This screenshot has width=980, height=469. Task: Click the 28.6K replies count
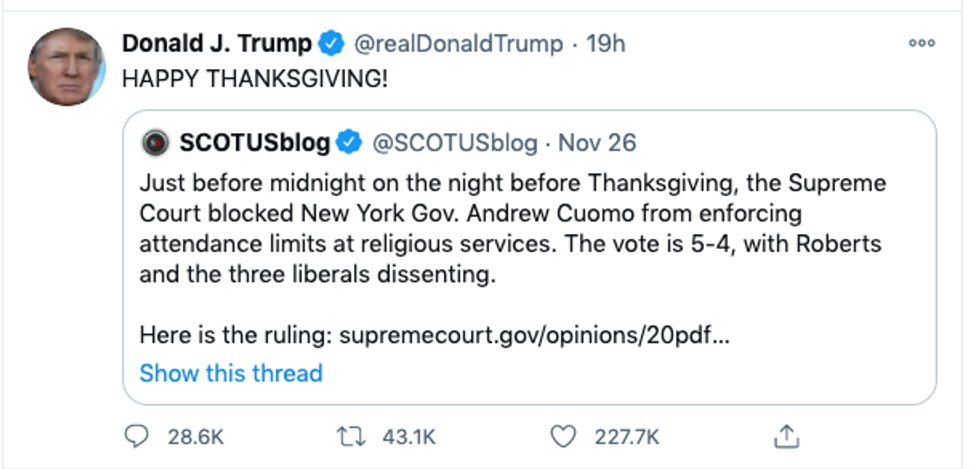(x=195, y=437)
